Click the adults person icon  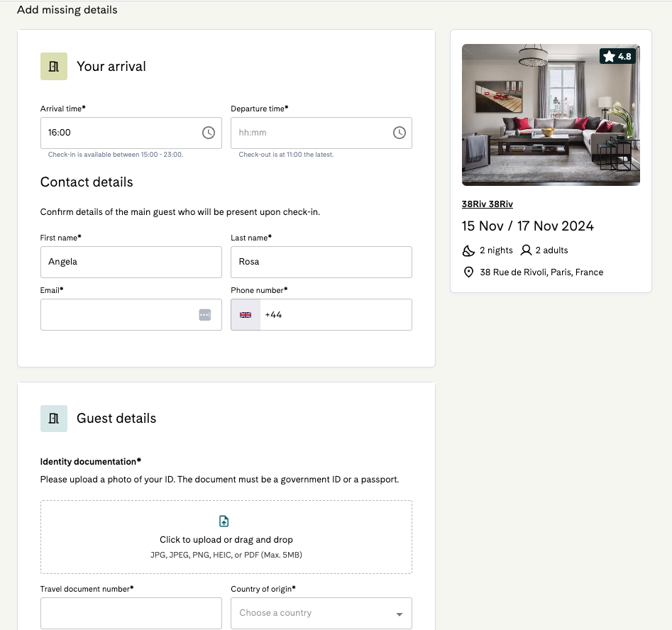526,250
